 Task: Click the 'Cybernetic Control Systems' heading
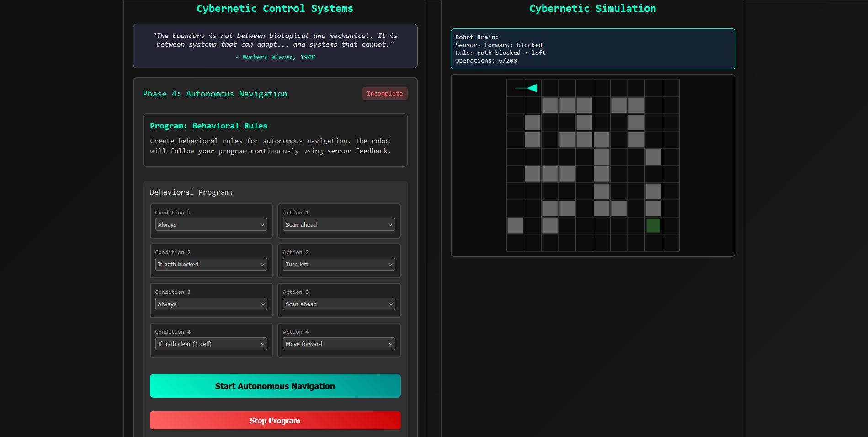pos(275,8)
